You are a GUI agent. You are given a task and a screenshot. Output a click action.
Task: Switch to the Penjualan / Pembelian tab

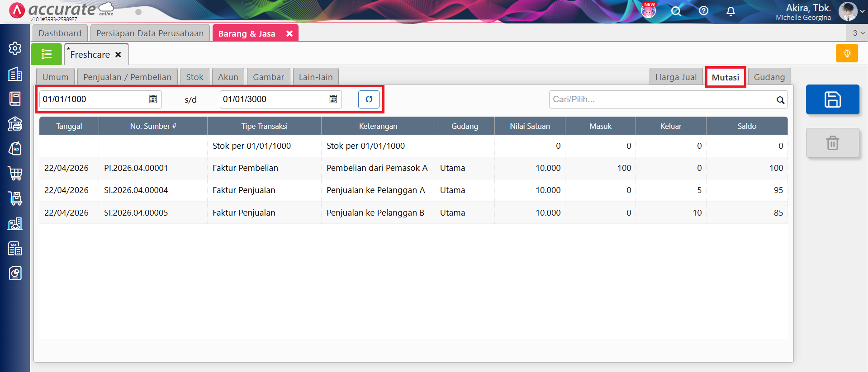127,77
